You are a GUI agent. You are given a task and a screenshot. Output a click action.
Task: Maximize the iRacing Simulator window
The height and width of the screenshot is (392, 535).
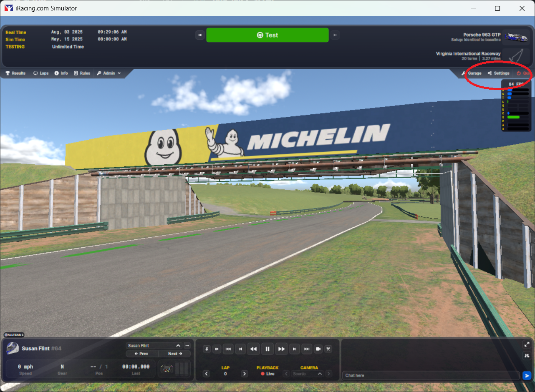coord(497,8)
